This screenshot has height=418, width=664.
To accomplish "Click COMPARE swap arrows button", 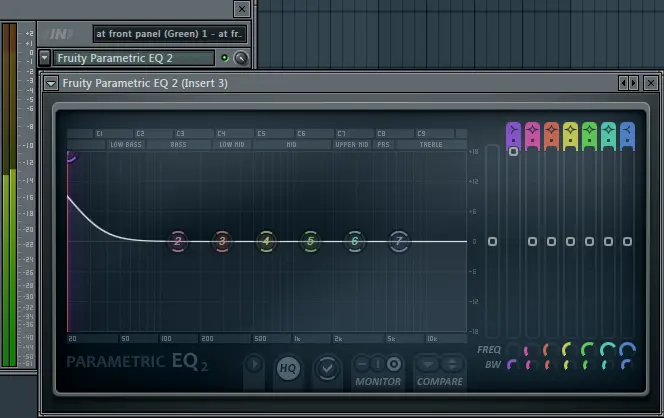I will coord(451,364).
